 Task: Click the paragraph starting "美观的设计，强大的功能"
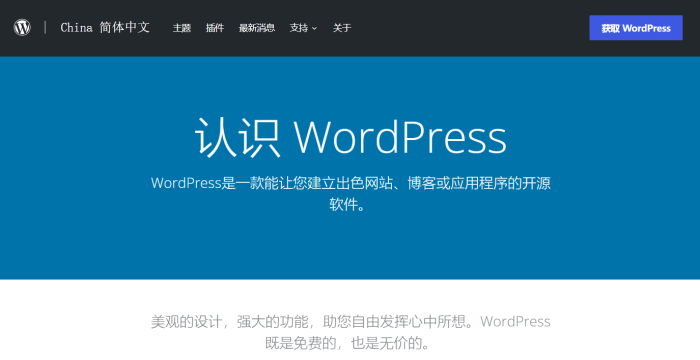tap(350, 332)
